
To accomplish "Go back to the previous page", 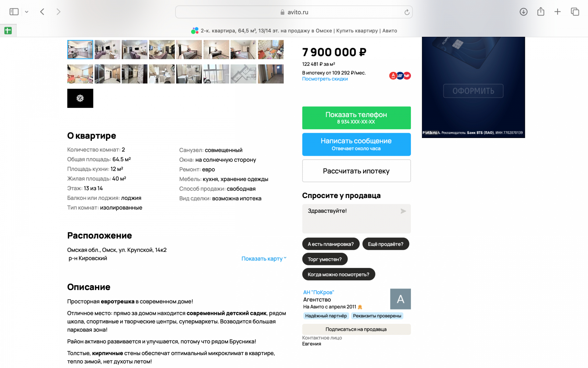I will [42, 12].
